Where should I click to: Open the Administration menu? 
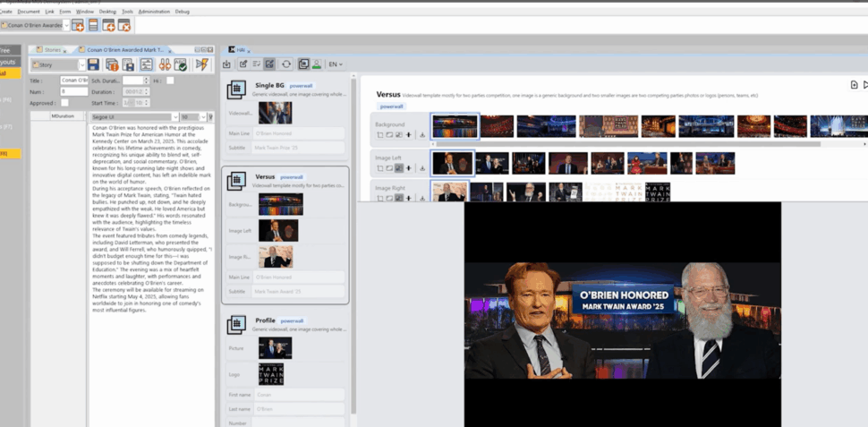pyautogui.click(x=154, y=12)
